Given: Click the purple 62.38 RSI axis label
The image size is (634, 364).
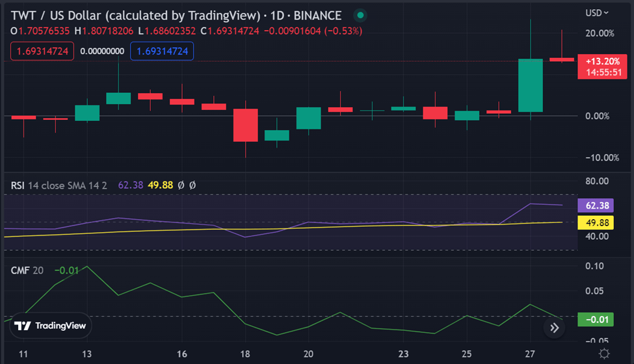Looking at the screenshot, I should point(596,205).
